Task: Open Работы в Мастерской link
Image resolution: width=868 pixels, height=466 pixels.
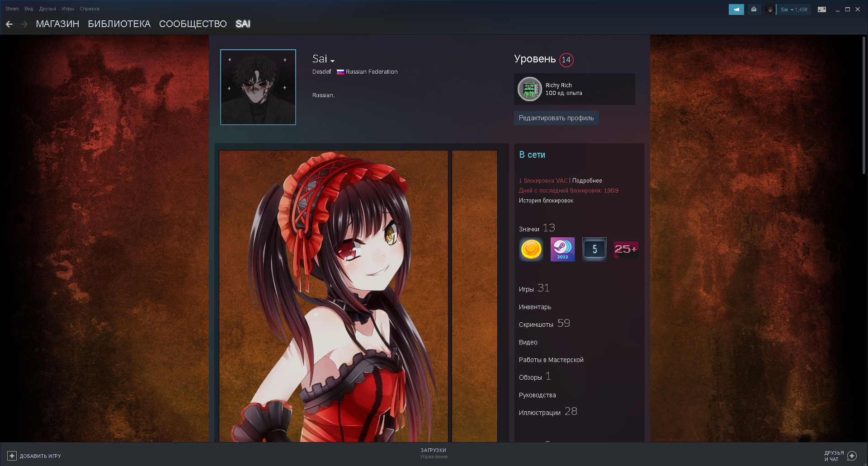Action: click(x=552, y=360)
